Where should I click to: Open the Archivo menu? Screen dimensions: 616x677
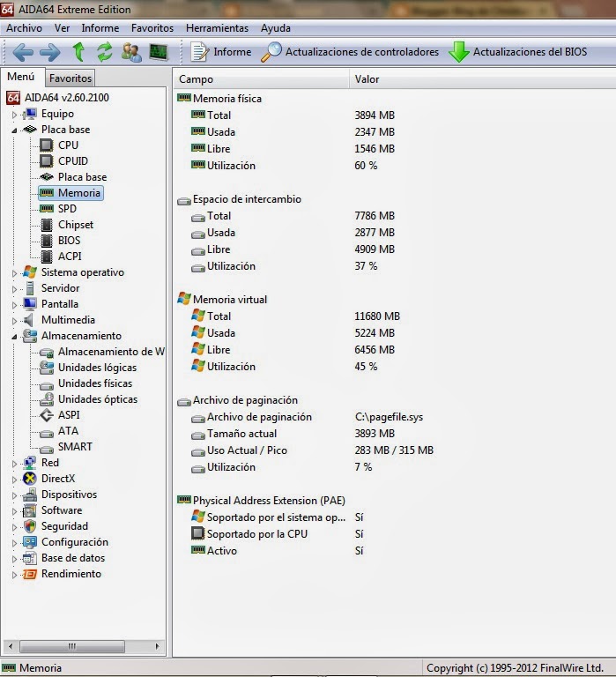(x=24, y=28)
